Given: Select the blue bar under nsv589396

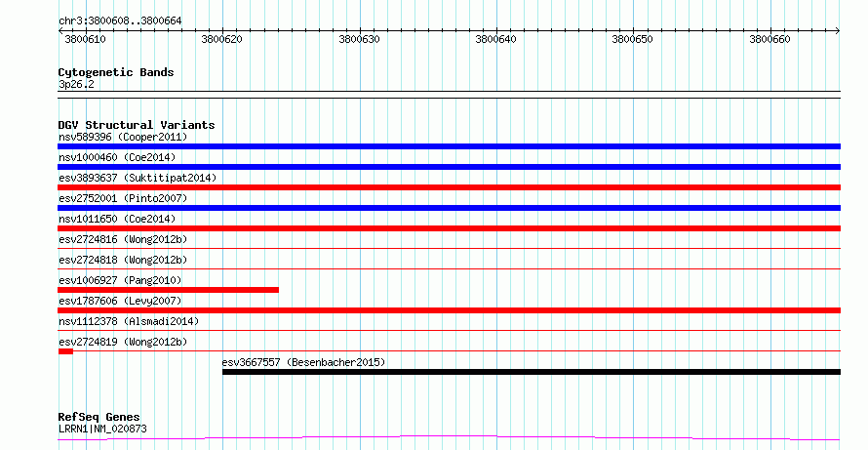Looking at the screenshot, I should [449, 146].
